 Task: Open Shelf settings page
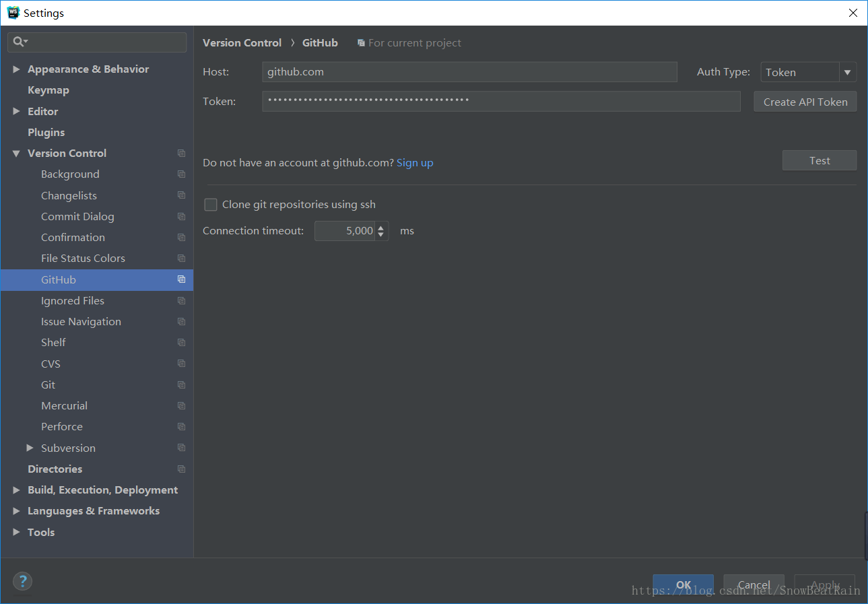point(53,343)
